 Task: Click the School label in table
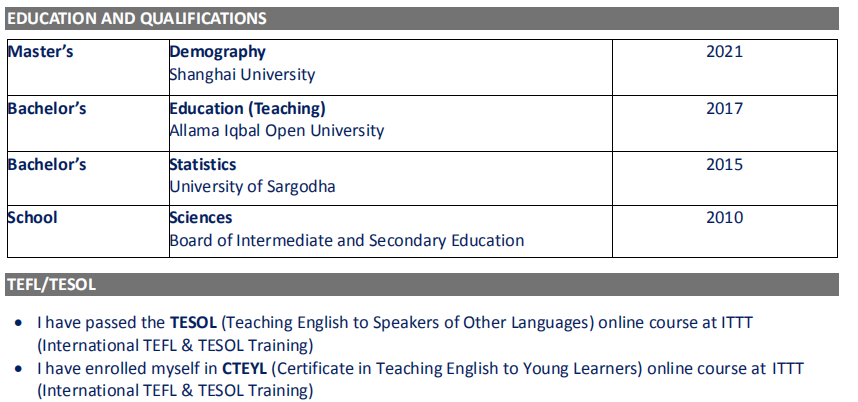(33, 217)
